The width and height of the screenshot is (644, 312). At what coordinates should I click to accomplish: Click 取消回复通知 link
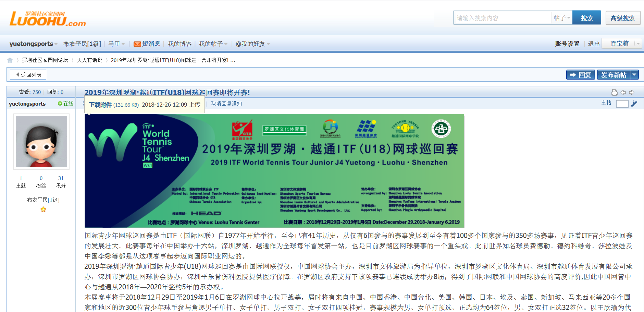(226, 104)
